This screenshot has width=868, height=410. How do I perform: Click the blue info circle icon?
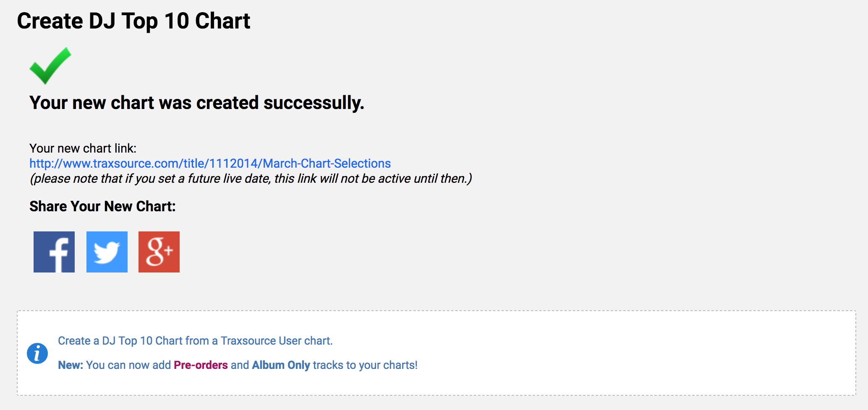tap(37, 353)
